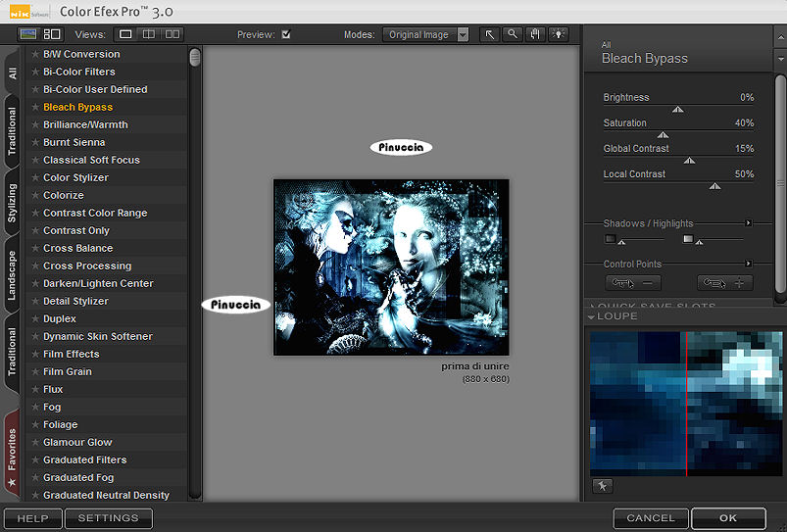
Task: Select the Graduated Neutral Density filter
Action: [107, 495]
